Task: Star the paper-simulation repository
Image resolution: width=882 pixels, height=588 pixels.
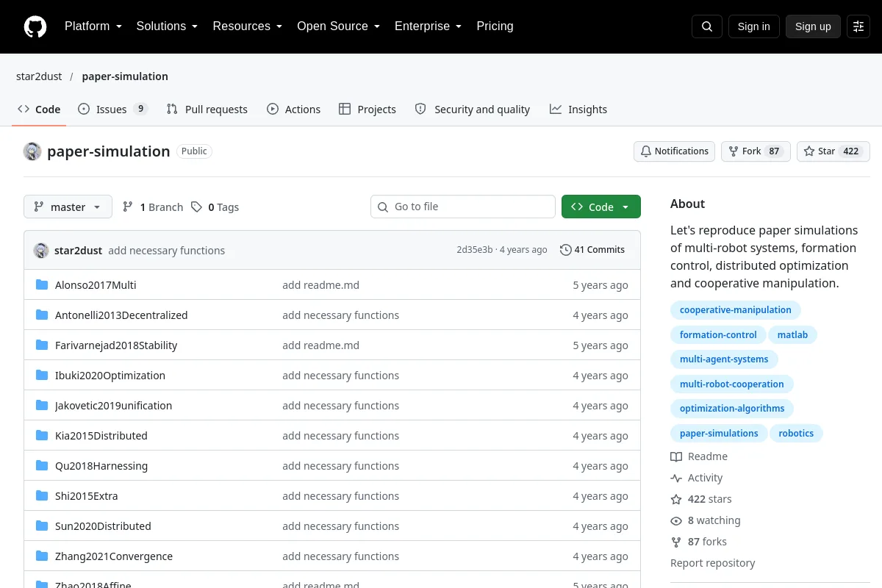Action: 833,151
